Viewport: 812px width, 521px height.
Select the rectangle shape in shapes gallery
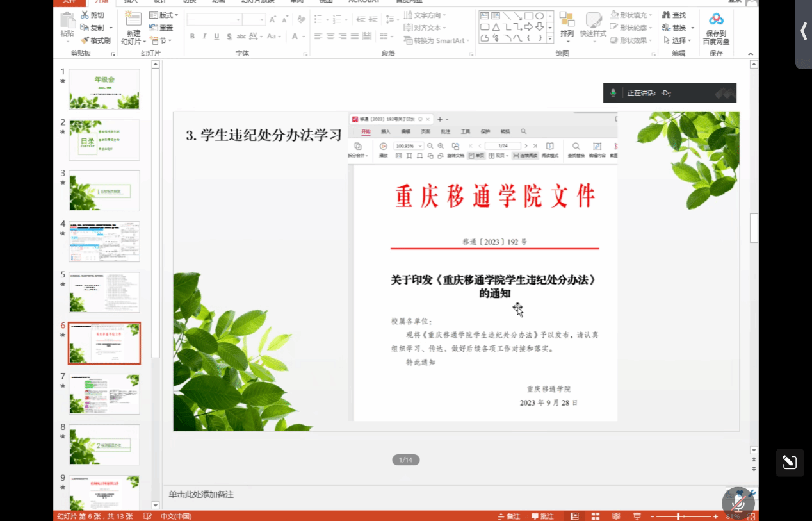coord(528,16)
